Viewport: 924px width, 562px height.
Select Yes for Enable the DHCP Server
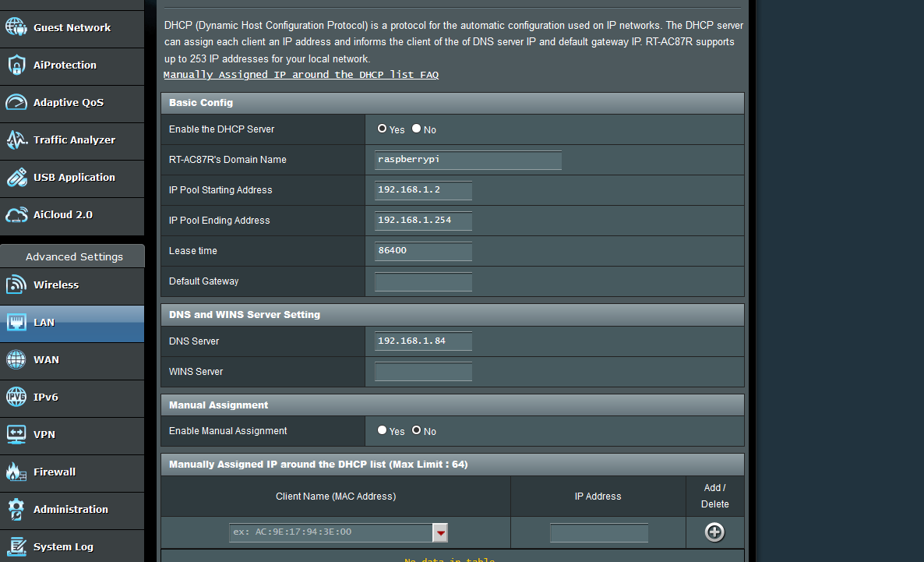click(382, 129)
